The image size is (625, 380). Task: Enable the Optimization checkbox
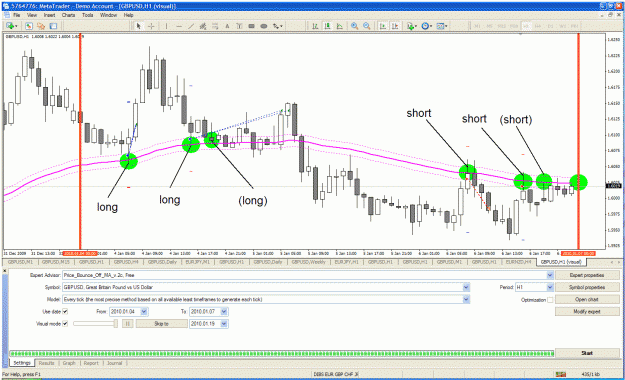pos(550,299)
